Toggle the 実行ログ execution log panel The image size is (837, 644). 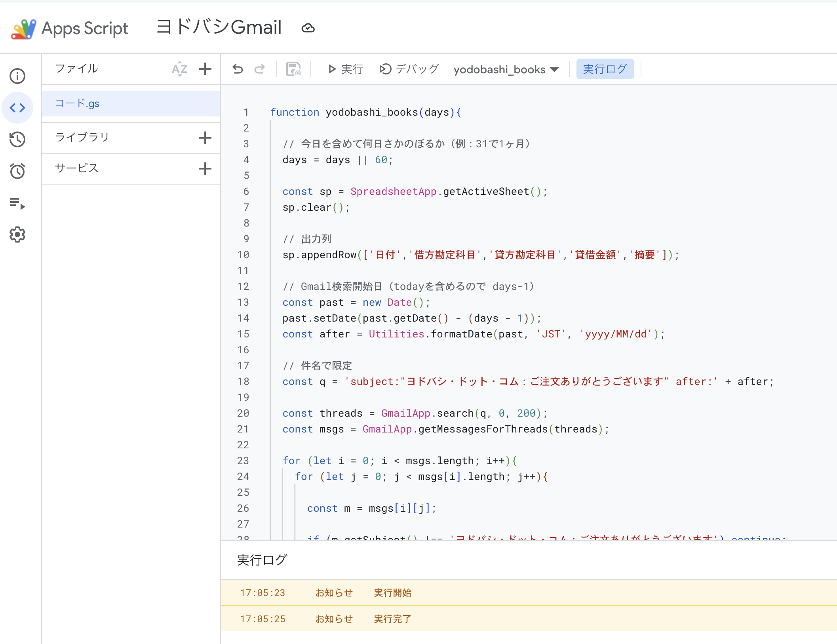(x=605, y=69)
